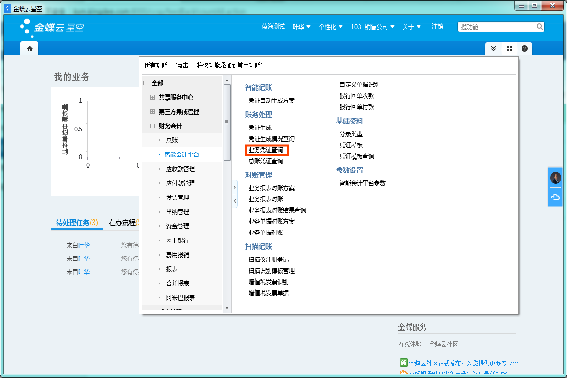This screenshot has height=378, width=567.
Task: Click the magnifier icon in the search box
Action: tap(540, 27)
